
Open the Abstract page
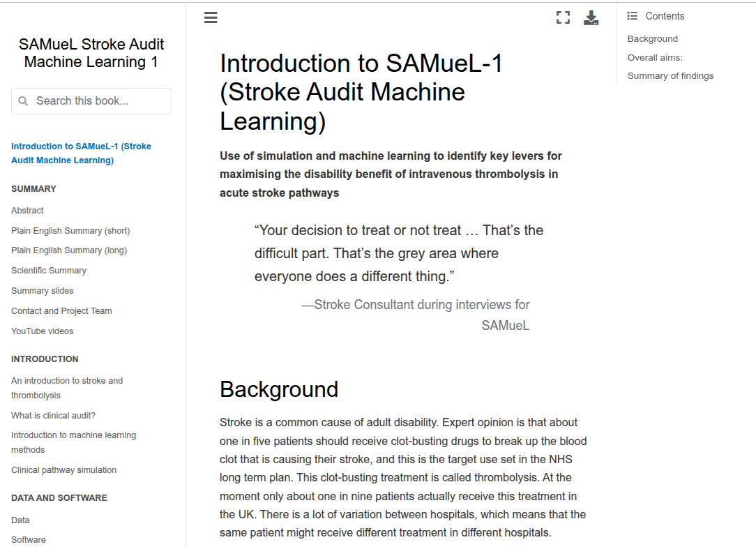[x=27, y=211]
